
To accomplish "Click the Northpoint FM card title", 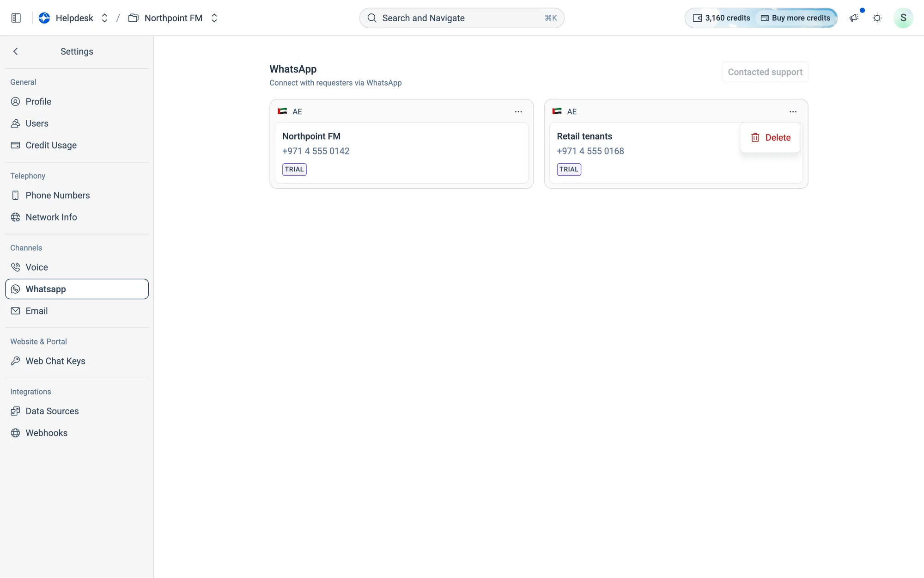I will coord(311,136).
